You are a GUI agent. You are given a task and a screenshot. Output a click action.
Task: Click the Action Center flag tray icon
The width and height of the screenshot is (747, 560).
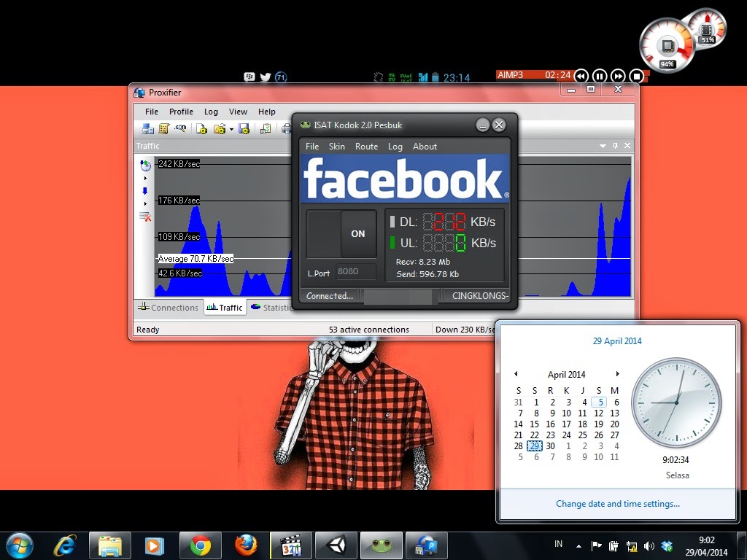pyautogui.click(x=596, y=545)
